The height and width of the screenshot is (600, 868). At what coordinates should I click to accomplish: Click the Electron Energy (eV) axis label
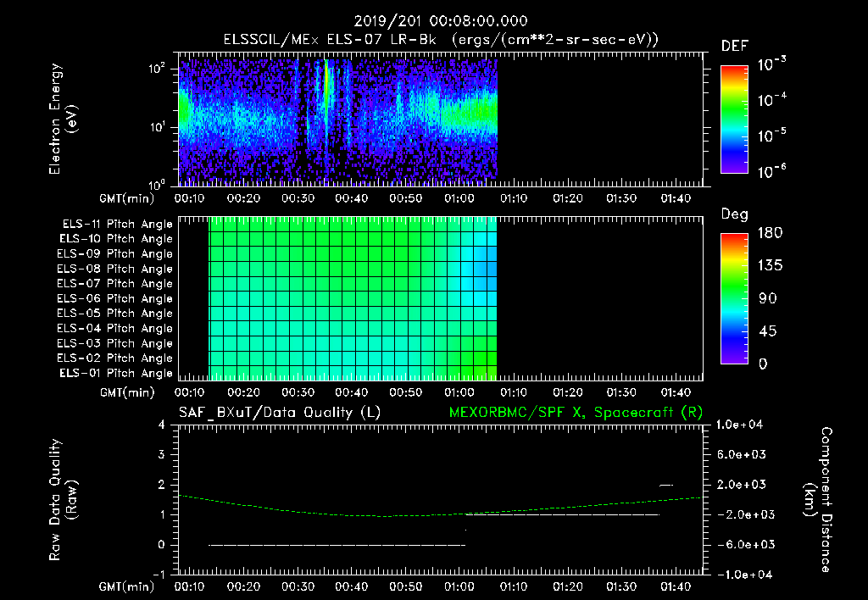(63, 119)
